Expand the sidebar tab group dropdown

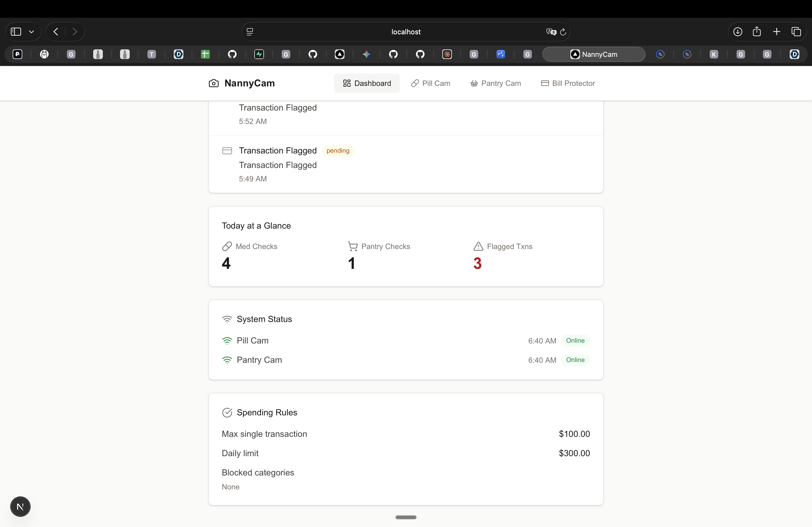[x=31, y=32]
